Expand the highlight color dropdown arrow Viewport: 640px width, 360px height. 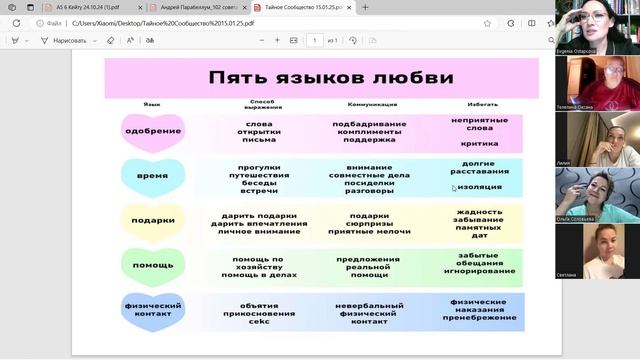tap(27, 40)
